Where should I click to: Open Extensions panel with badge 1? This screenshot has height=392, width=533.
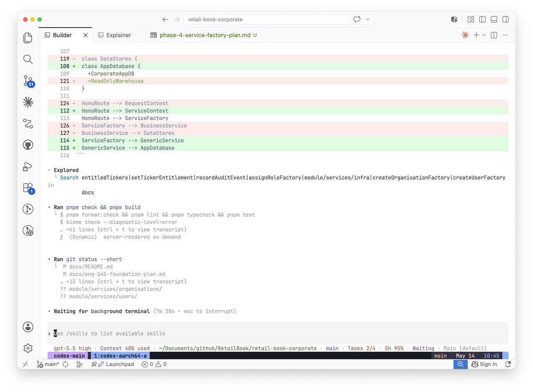click(28, 188)
